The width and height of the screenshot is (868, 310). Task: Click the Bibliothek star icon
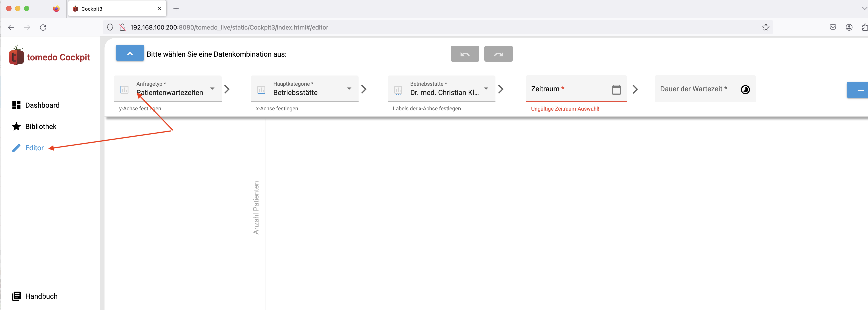click(16, 127)
